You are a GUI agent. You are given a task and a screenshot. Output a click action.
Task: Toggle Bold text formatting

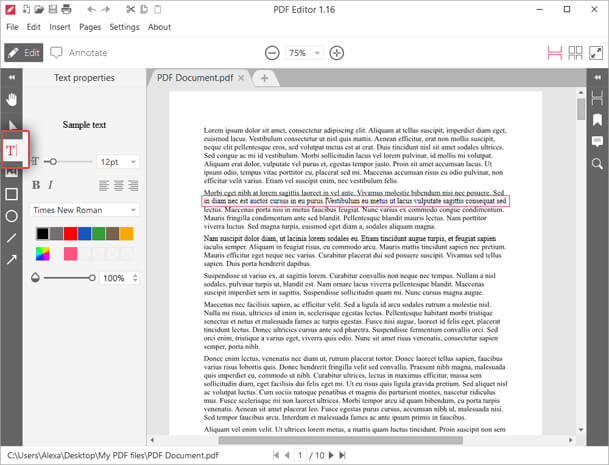click(x=36, y=185)
